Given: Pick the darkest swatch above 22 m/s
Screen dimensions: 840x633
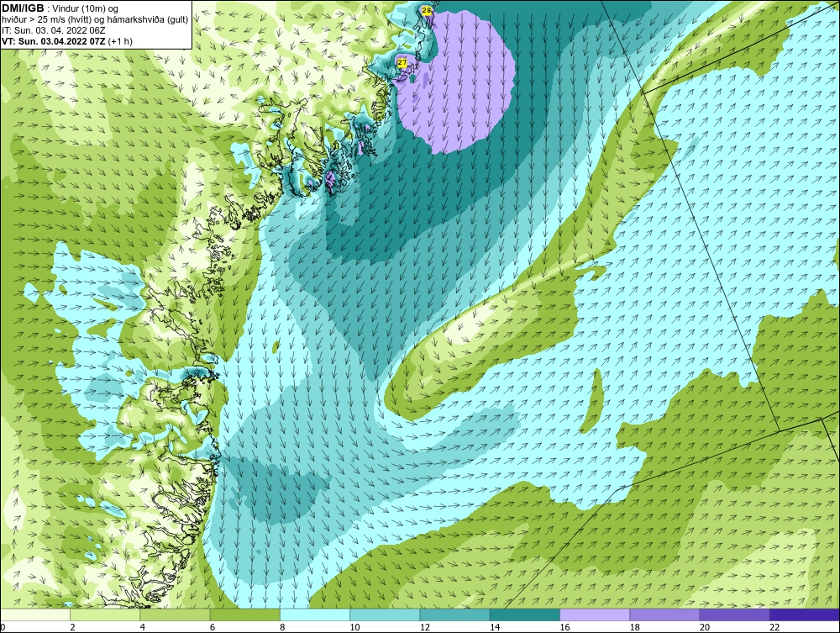Looking at the screenshot, I should click(x=805, y=615).
